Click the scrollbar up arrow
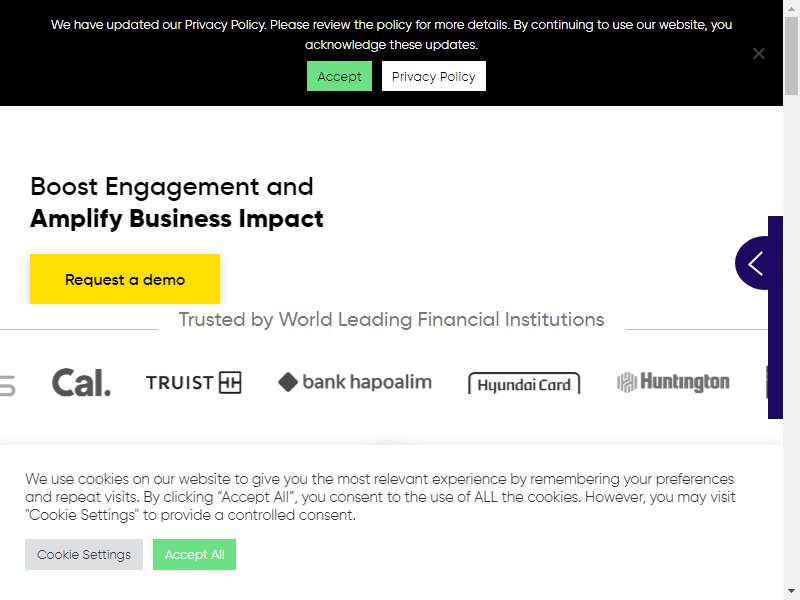800x600 pixels. coord(791,5)
